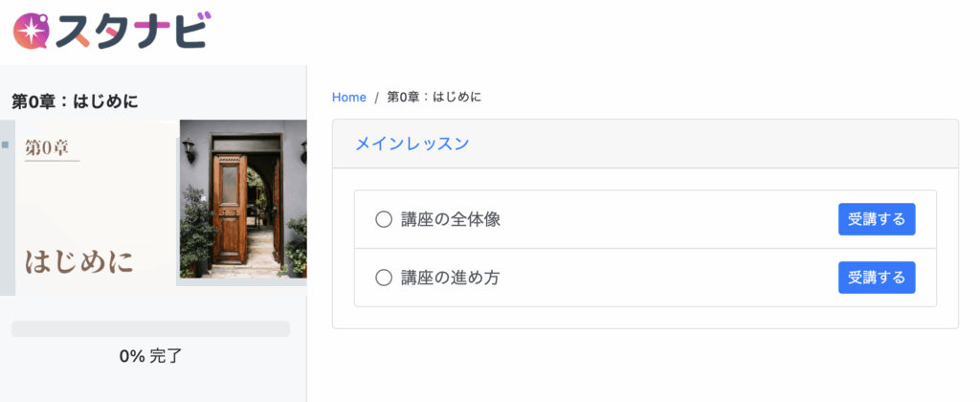Viewport: 980px width, 402px height.
Task: Select the 第0章:はじめに breadcrumb item
Action: tap(434, 97)
